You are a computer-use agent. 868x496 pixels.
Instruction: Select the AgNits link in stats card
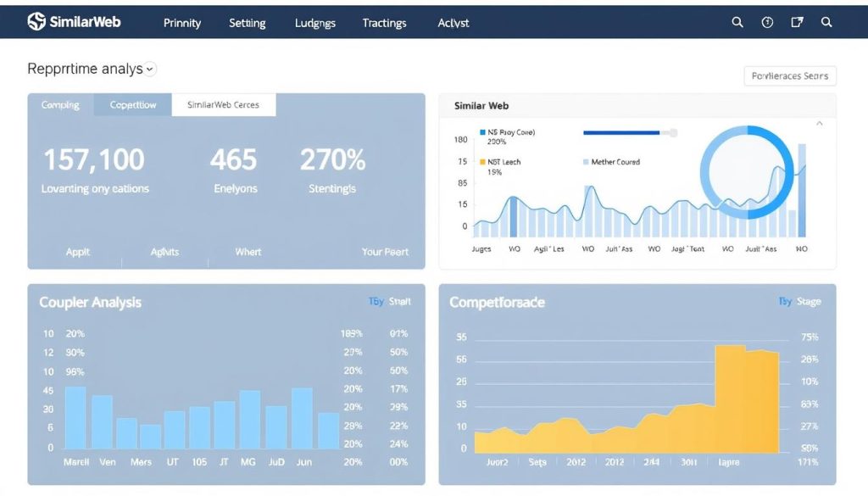[x=164, y=252]
